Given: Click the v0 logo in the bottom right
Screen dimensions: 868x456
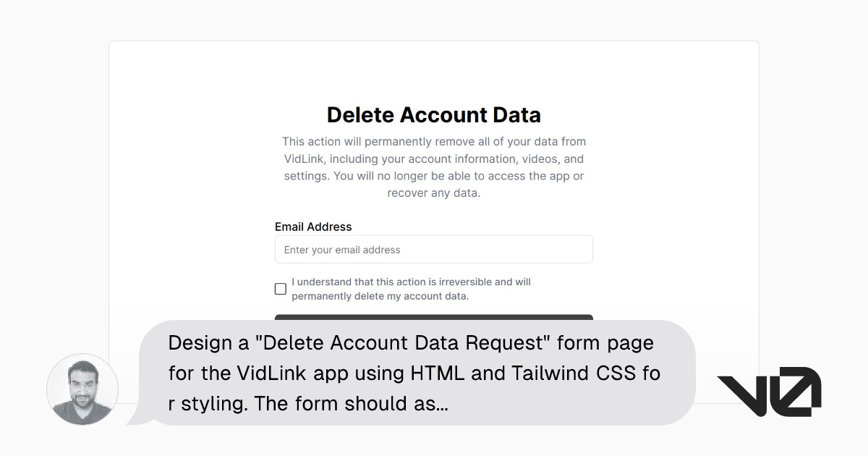Looking at the screenshot, I should tap(769, 390).
